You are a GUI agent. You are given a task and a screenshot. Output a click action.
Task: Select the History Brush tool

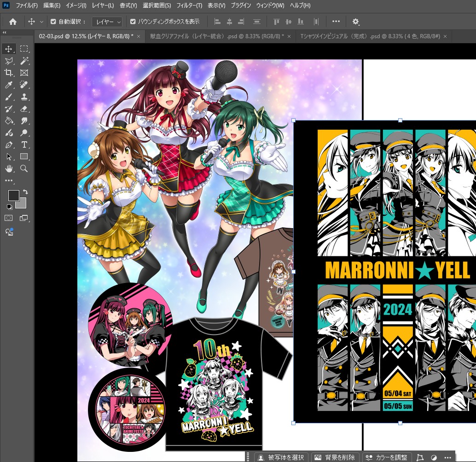(x=8, y=109)
